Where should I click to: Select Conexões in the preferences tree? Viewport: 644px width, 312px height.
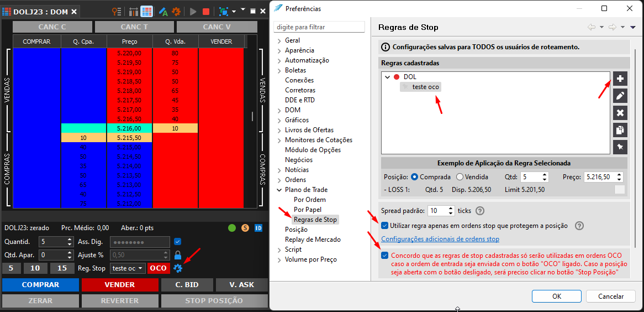299,80
